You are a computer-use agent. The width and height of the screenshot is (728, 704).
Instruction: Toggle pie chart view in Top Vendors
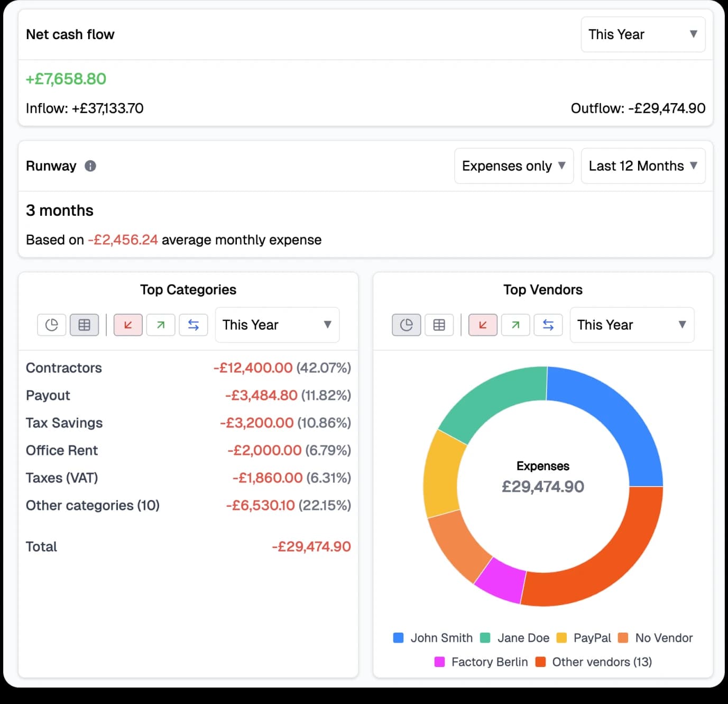coord(406,325)
